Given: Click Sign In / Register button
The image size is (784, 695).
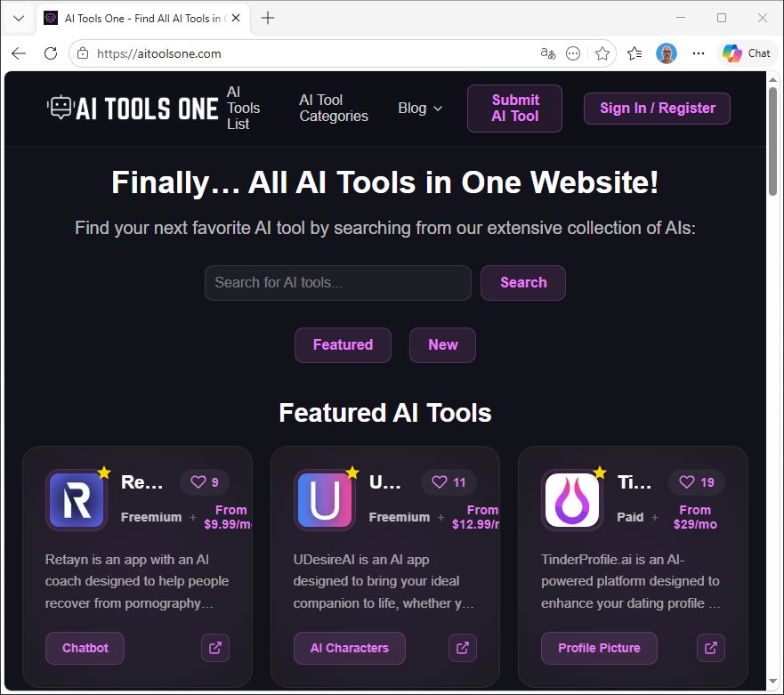Looking at the screenshot, I should 657,108.
